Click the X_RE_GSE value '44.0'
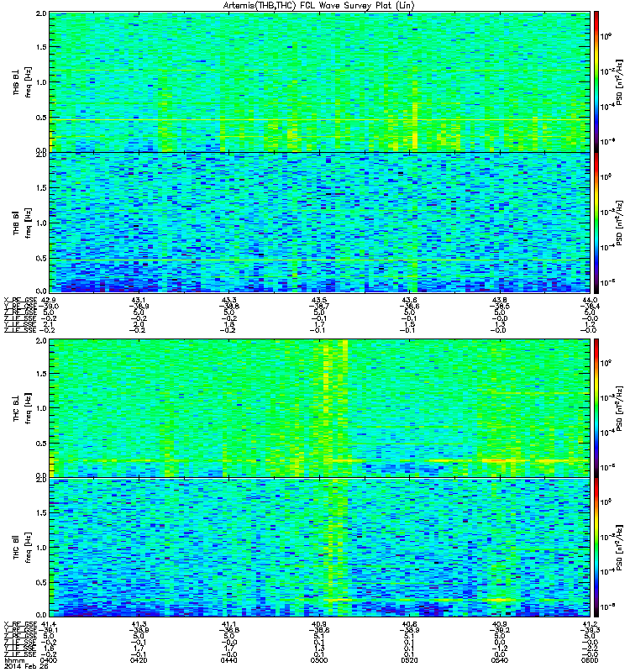630x672 pixels. pos(591,300)
